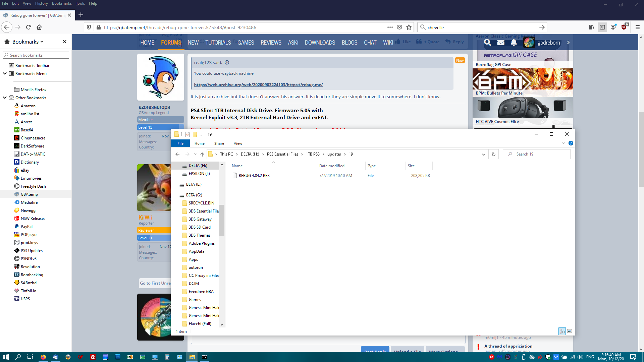Close the Bookmarks sidebar
Image resolution: width=644 pixels, height=362 pixels.
pyautogui.click(x=65, y=42)
